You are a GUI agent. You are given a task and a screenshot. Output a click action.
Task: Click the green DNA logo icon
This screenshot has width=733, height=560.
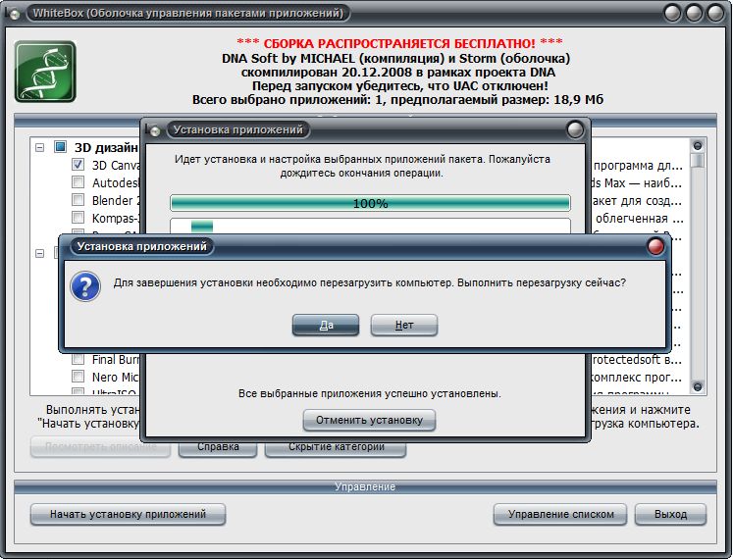(x=45, y=72)
